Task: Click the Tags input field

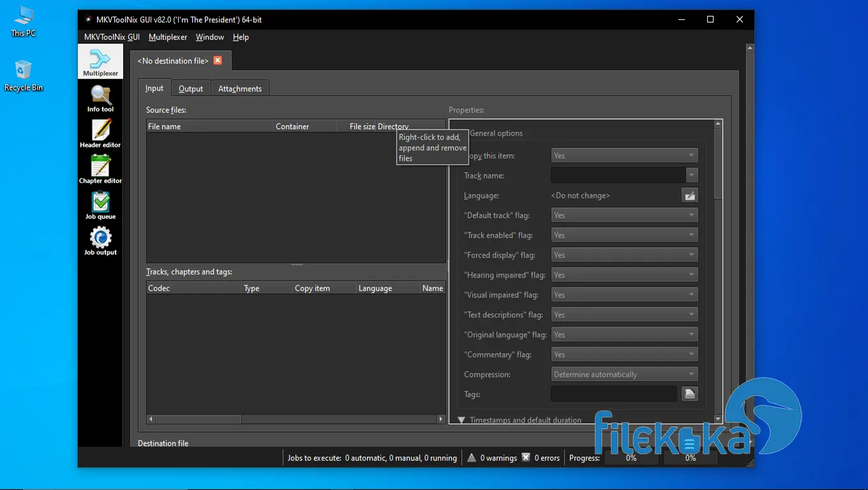Action: pos(614,394)
